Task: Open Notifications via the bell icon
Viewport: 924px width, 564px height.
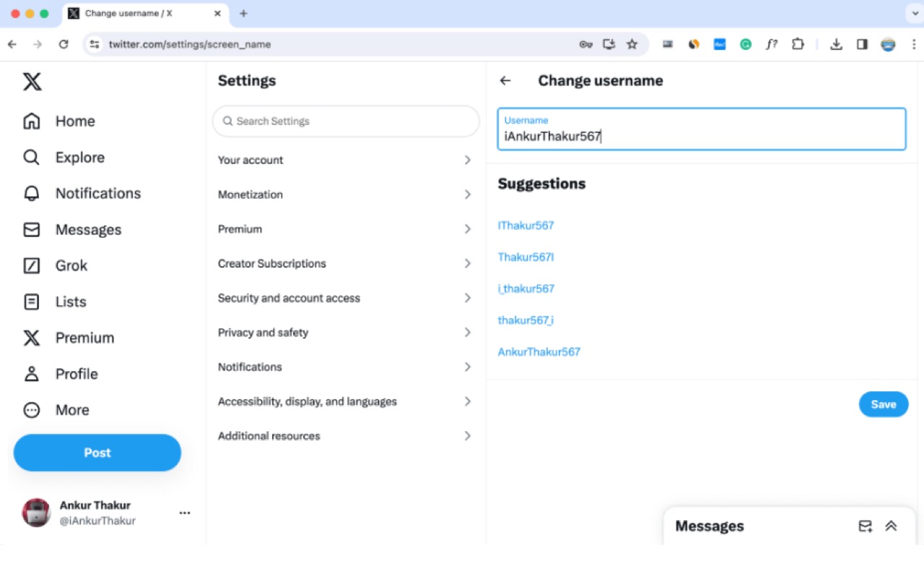Action: click(32, 194)
